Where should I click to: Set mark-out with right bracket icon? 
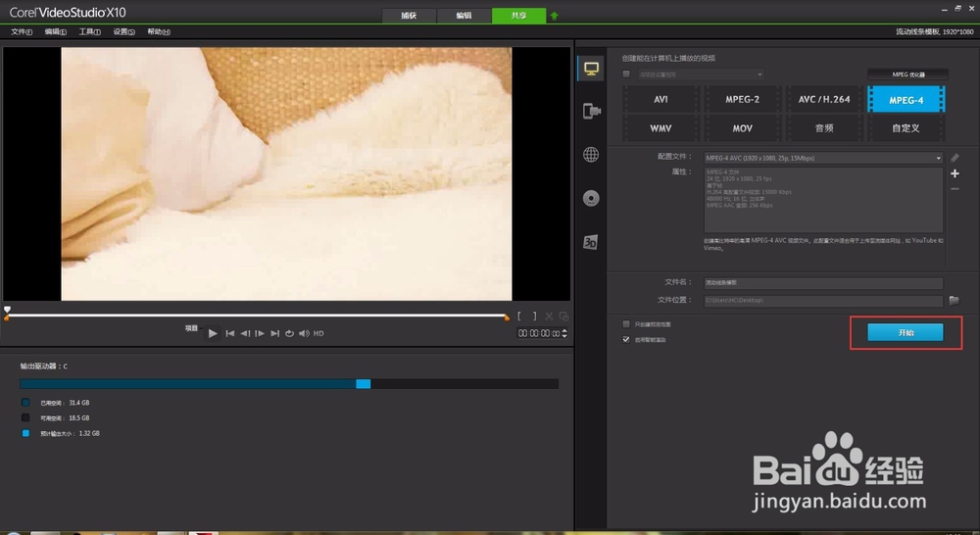tap(534, 316)
